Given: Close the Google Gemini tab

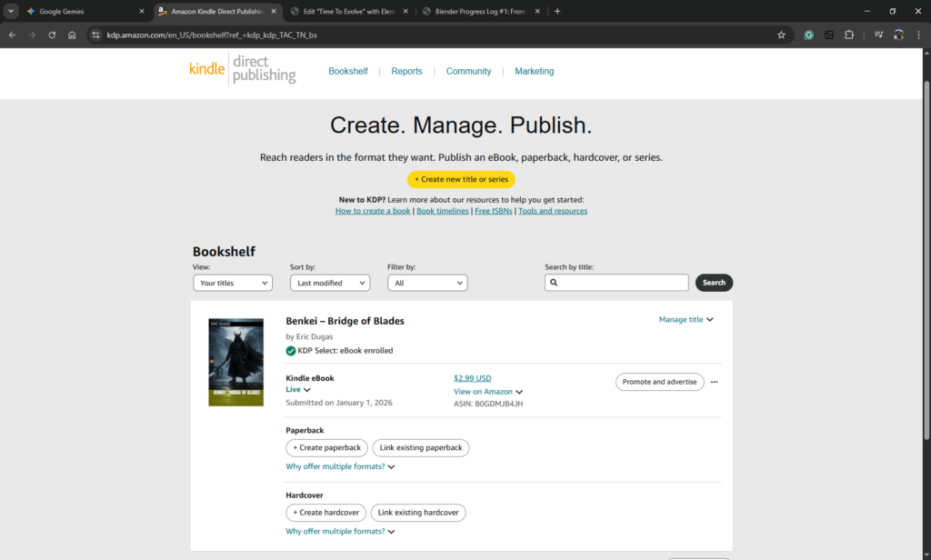Looking at the screenshot, I should (141, 11).
